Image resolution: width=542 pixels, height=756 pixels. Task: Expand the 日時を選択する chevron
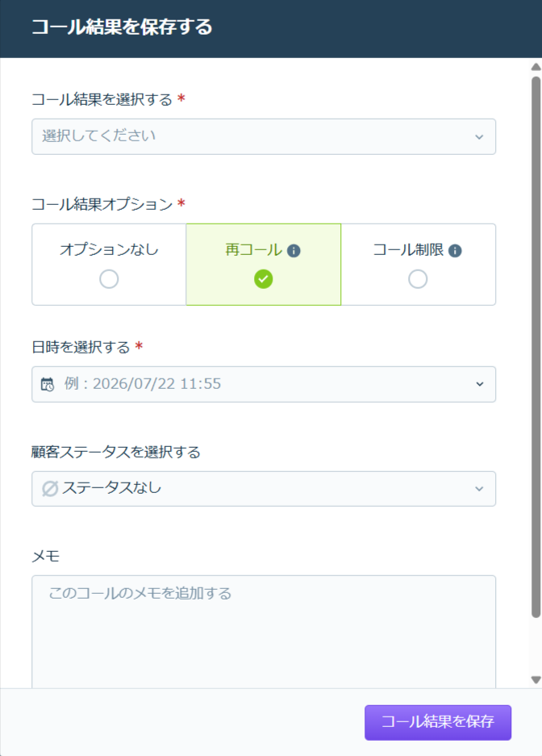click(480, 384)
